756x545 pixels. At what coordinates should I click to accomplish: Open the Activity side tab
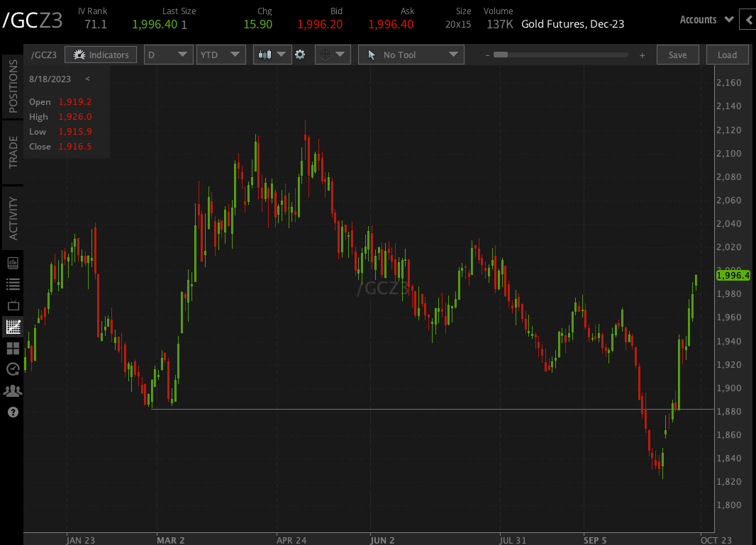(x=13, y=218)
